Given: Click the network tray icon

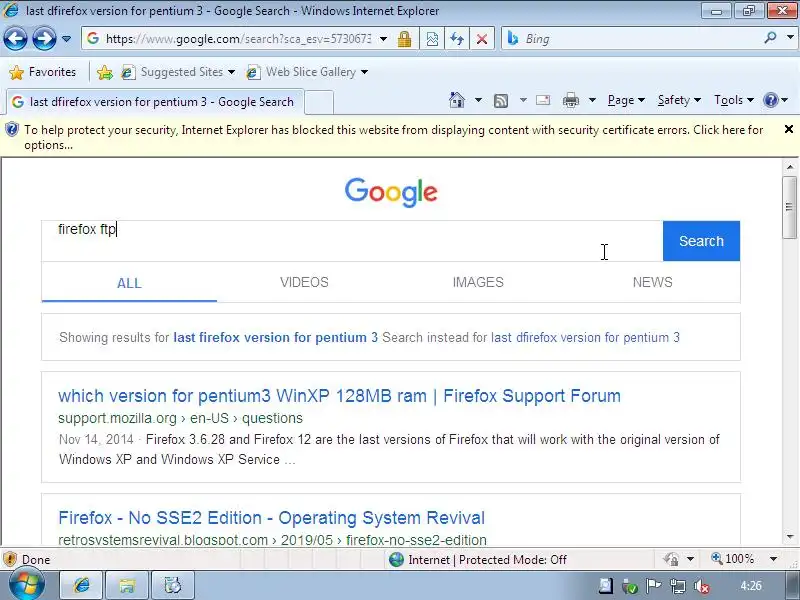Looking at the screenshot, I should click(x=678, y=587).
